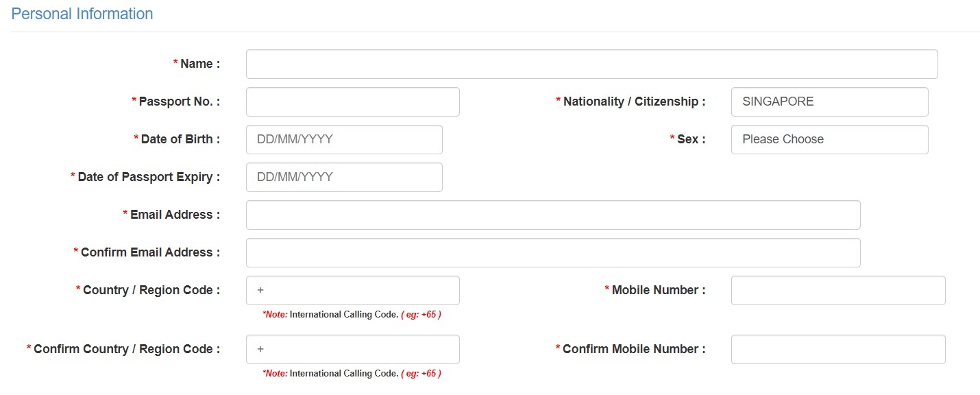Image resolution: width=980 pixels, height=395 pixels.
Task: Click the "Name :" field label
Action: coord(199,64)
